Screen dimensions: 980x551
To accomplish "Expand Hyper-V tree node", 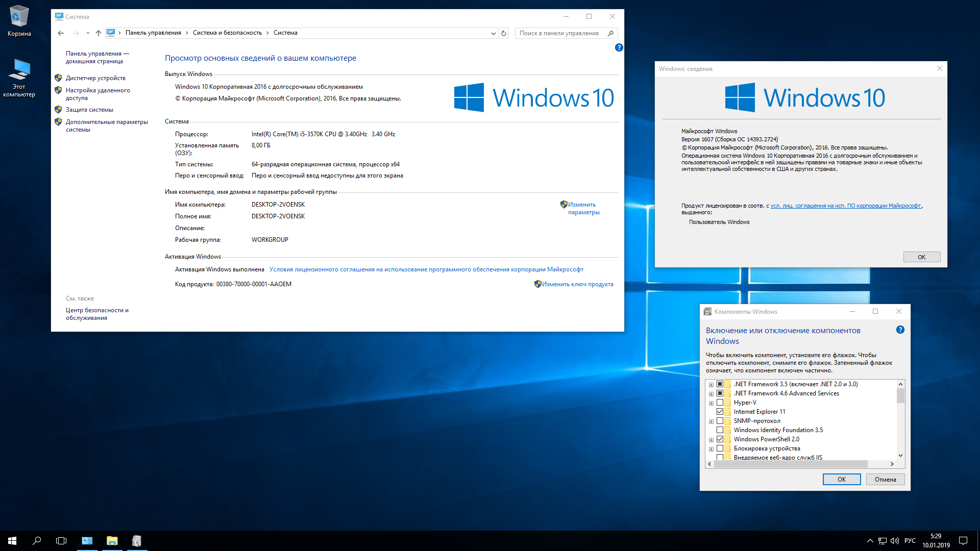I will (x=711, y=403).
